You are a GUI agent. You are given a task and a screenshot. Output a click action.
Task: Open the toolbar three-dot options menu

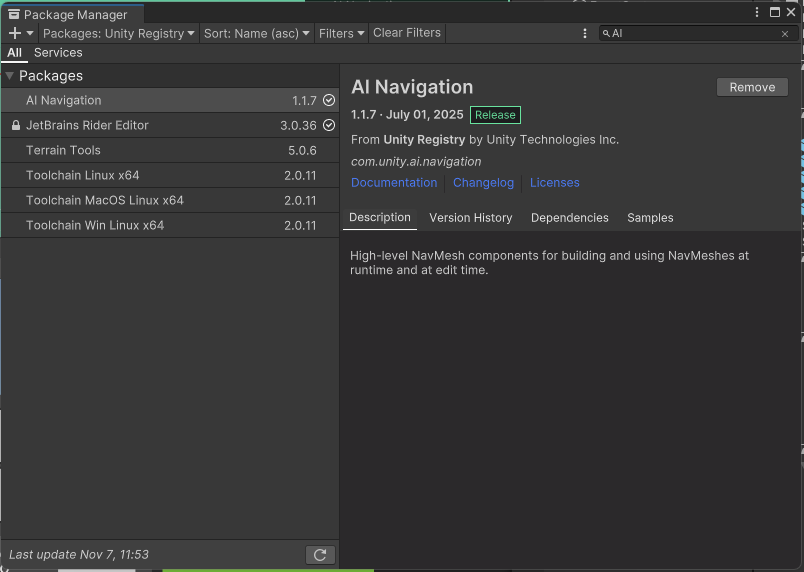[x=585, y=33]
